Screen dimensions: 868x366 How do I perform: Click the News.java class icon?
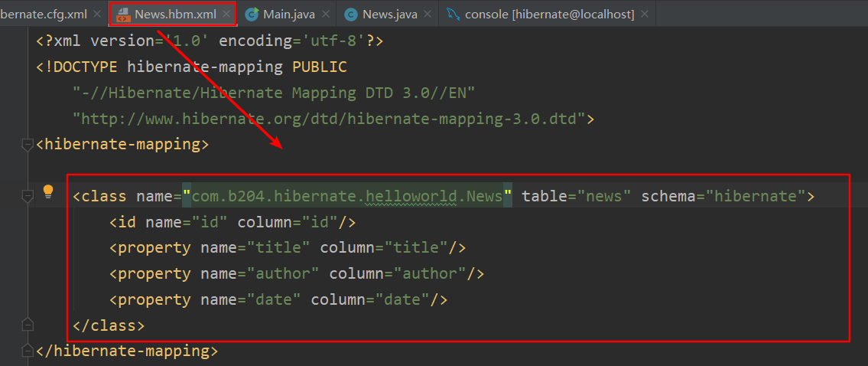coord(350,15)
